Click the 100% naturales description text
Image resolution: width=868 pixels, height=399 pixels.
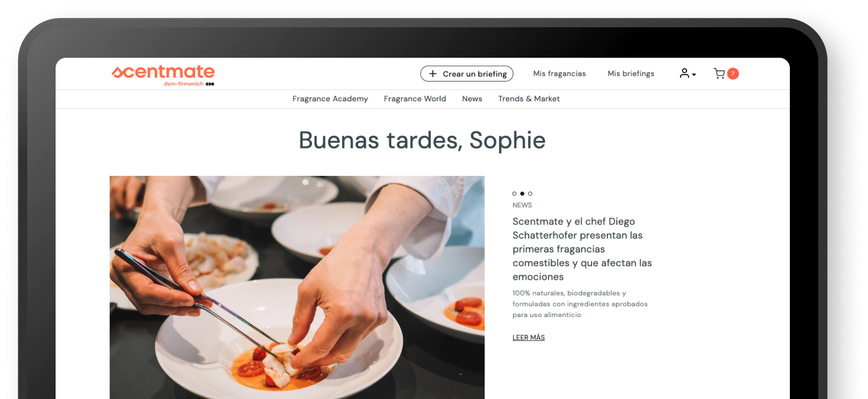pyautogui.click(x=580, y=304)
